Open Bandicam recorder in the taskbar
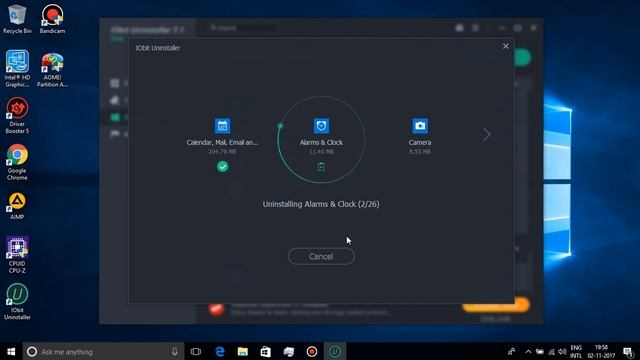Screen dimensions: 640x360 [312, 351]
